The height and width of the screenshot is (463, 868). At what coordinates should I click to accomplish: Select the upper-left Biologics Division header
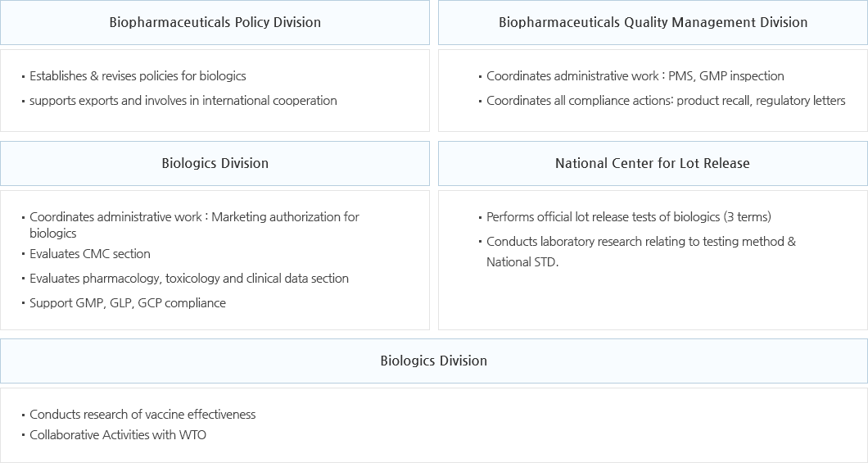click(x=215, y=163)
